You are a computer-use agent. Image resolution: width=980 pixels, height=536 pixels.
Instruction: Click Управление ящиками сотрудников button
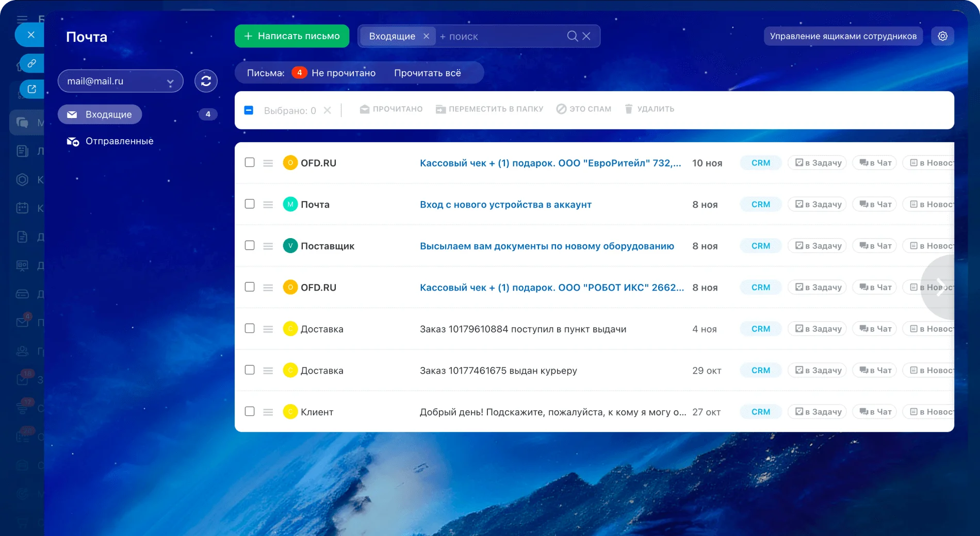click(x=843, y=36)
